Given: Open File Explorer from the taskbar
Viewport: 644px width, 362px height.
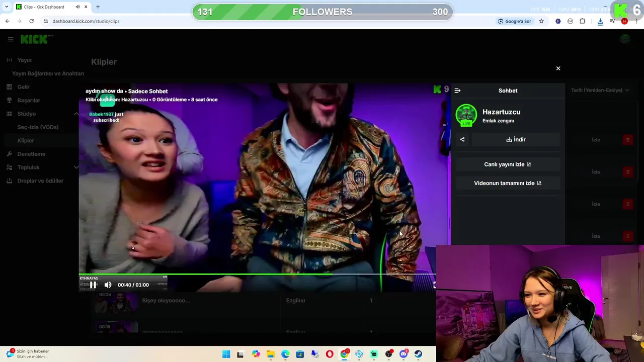Looking at the screenshot, I should (270, 354).
